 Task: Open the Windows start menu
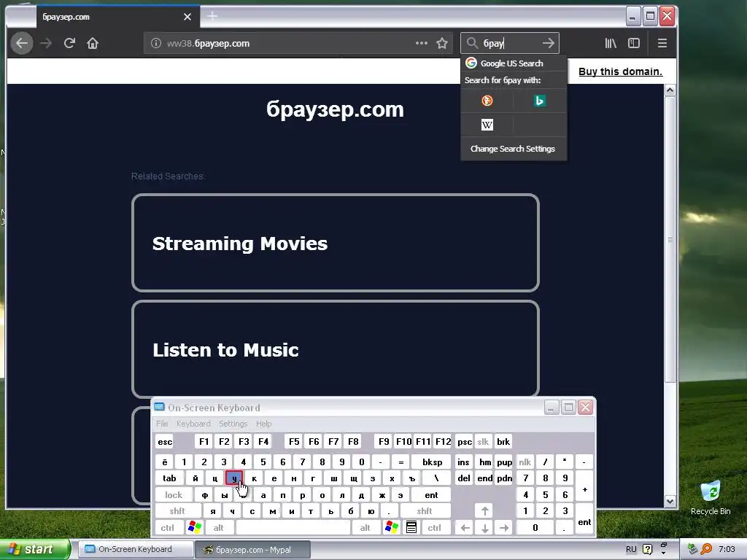[x=34, y=549]
